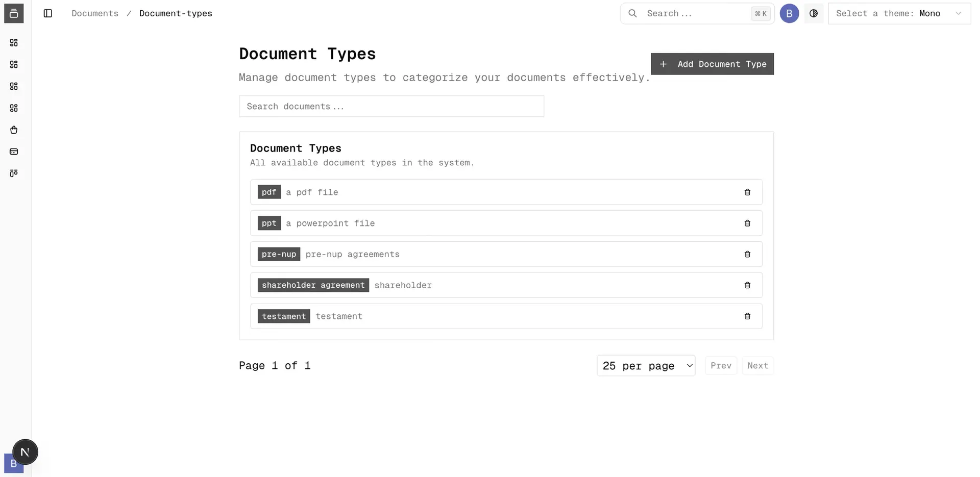Toggle dark/light mode
980x477 pixels.
[814, 13]
